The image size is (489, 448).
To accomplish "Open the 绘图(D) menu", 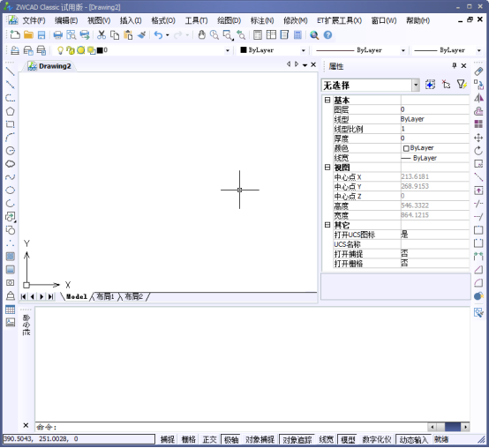I will [x=229, y=20].
